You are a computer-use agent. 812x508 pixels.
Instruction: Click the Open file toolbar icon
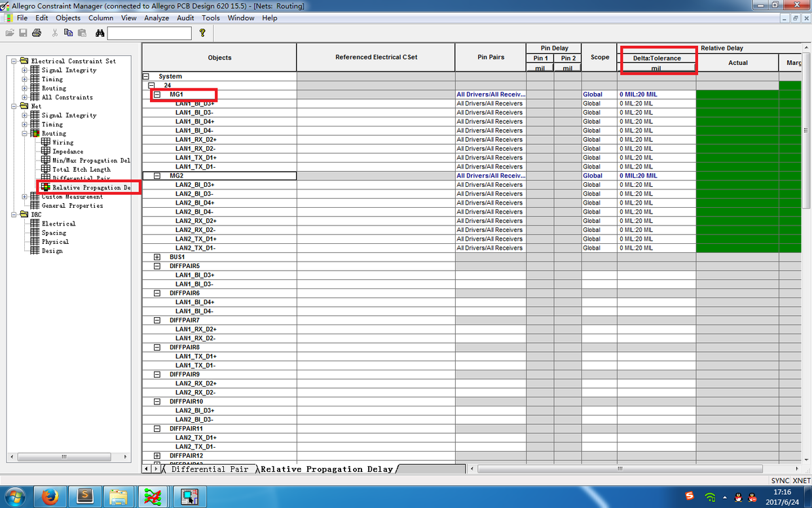[x=10, y=33]
